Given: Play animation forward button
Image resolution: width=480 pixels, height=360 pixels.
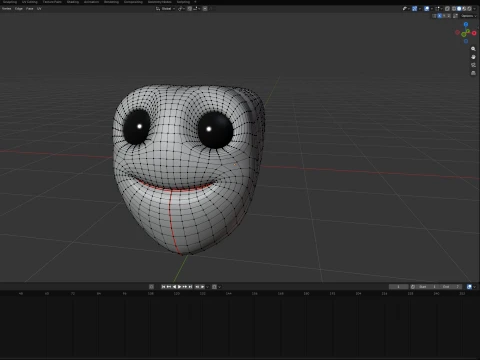Looking at the screenshot, I should pos(179,287).
